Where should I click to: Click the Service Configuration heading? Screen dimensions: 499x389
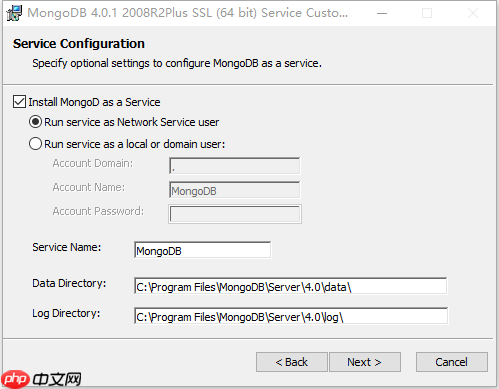pyautogui.click(x=79, y=44)
